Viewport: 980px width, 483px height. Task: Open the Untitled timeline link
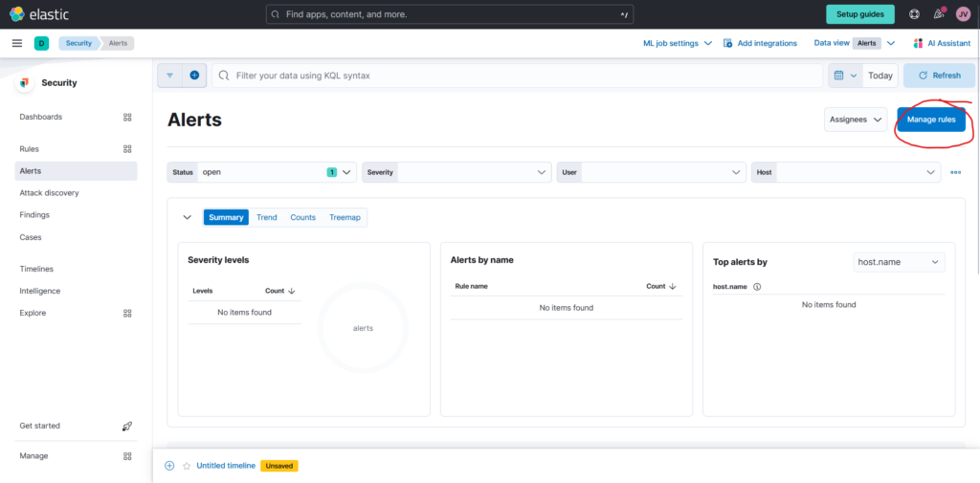[226, 466]
